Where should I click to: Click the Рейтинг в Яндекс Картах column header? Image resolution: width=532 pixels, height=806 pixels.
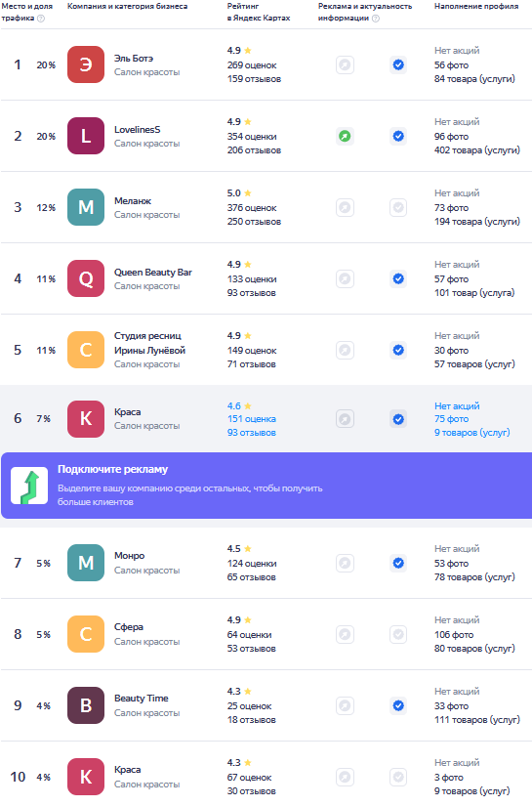coord(259,12)
